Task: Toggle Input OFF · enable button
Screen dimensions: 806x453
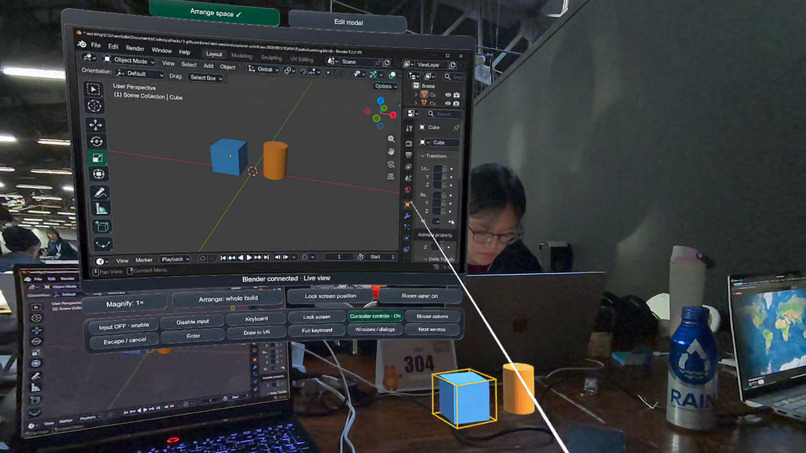Action: tap(123, 325)
